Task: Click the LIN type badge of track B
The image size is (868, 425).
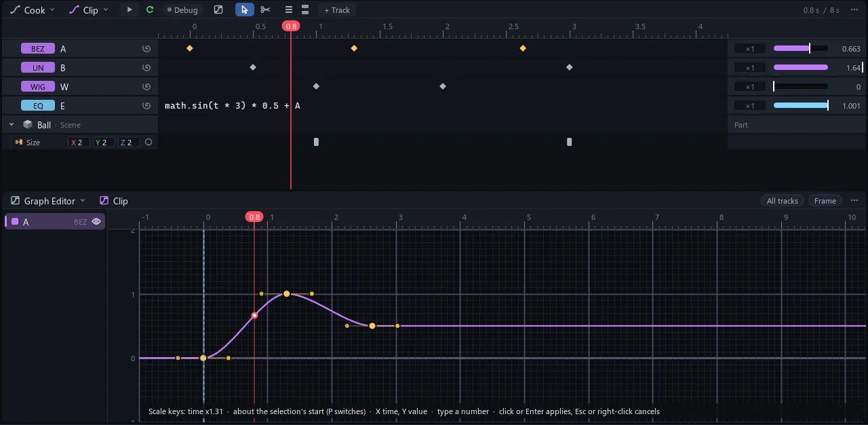Action: (x=38, y=68)
